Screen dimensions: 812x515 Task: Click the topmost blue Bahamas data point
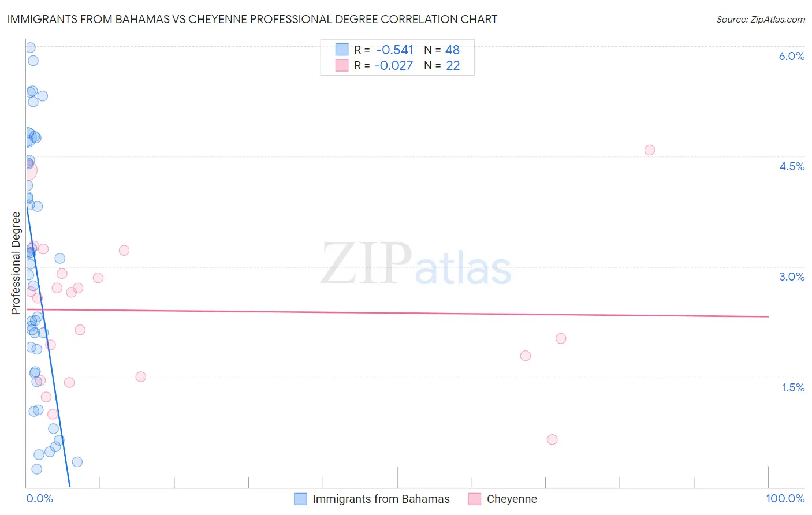[30, 47]
